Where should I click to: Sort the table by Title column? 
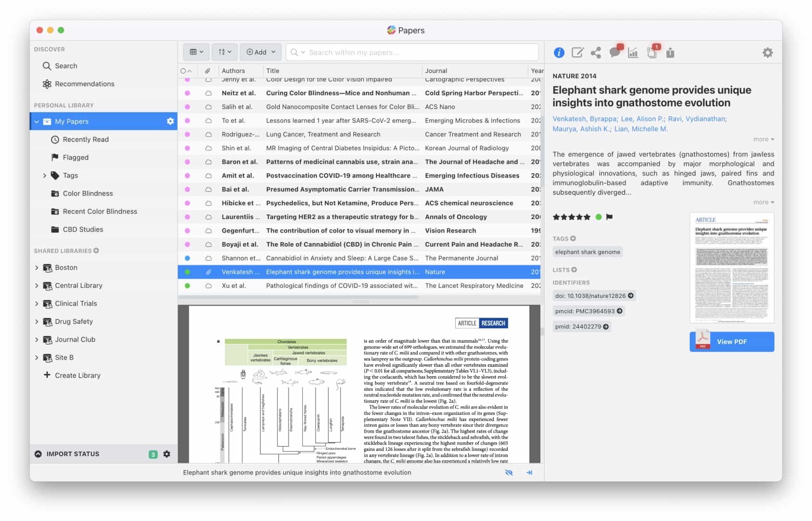tap(273, 71)
